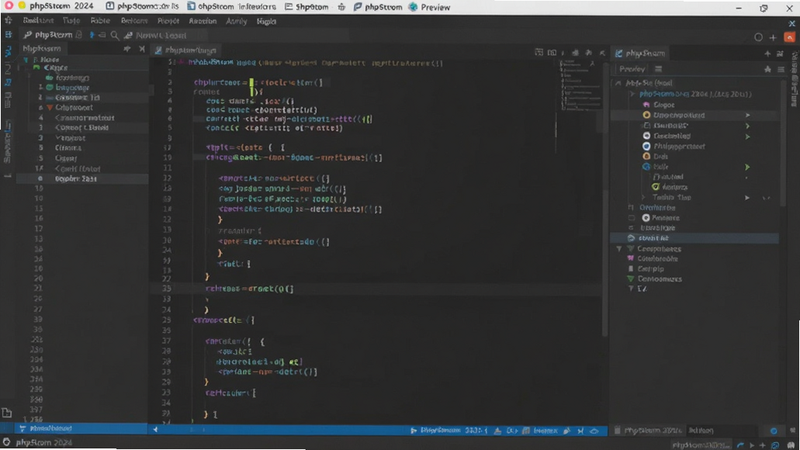Click the white arrow on the orange circle row
Image resolution: width=800 pixels, height=450 pixels.
[x=747, y=115]
